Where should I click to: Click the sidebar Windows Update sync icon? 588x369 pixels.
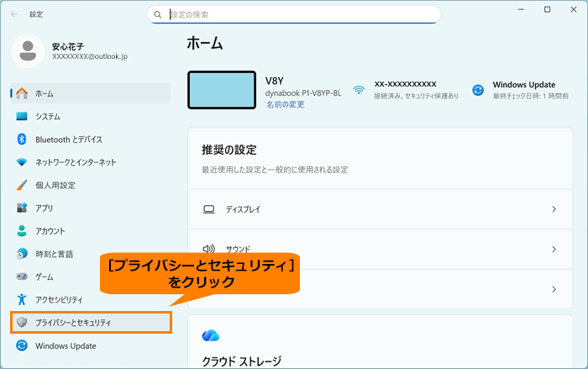tap(22, 345)
